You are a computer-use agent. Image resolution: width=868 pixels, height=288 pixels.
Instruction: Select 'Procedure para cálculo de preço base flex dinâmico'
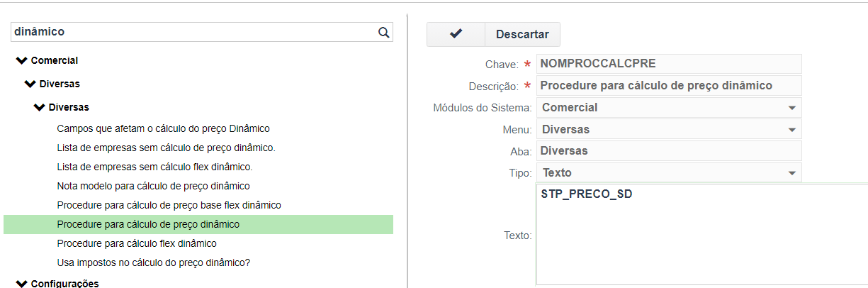click(x=169, y=205)
